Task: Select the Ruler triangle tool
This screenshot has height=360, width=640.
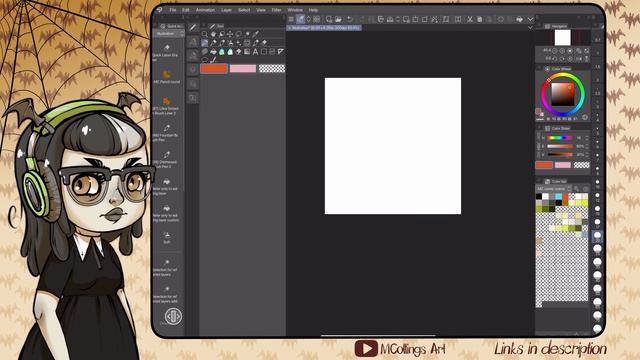Action: pyautogui.click(x=281, y=51)
